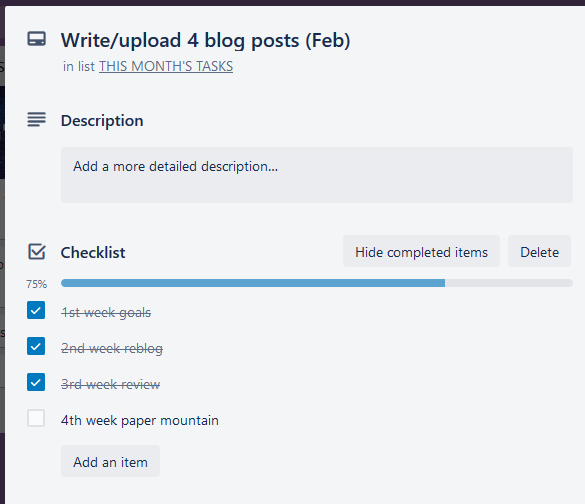The height and width of the screenshot is (504, 585).
Task: Click the detailed description input box
Action: click(x=317, y=175)
